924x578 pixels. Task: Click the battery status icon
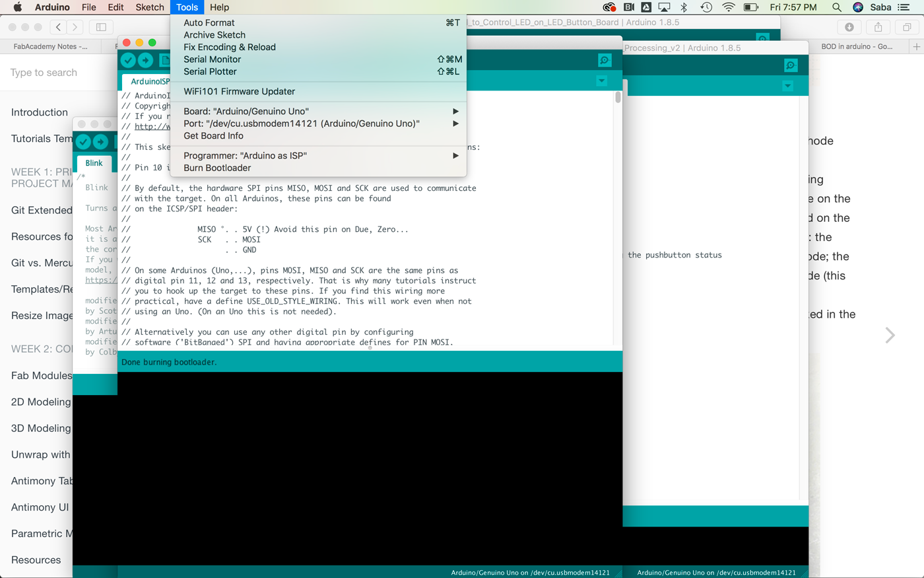pyautogui.click(x=751, y=7)
